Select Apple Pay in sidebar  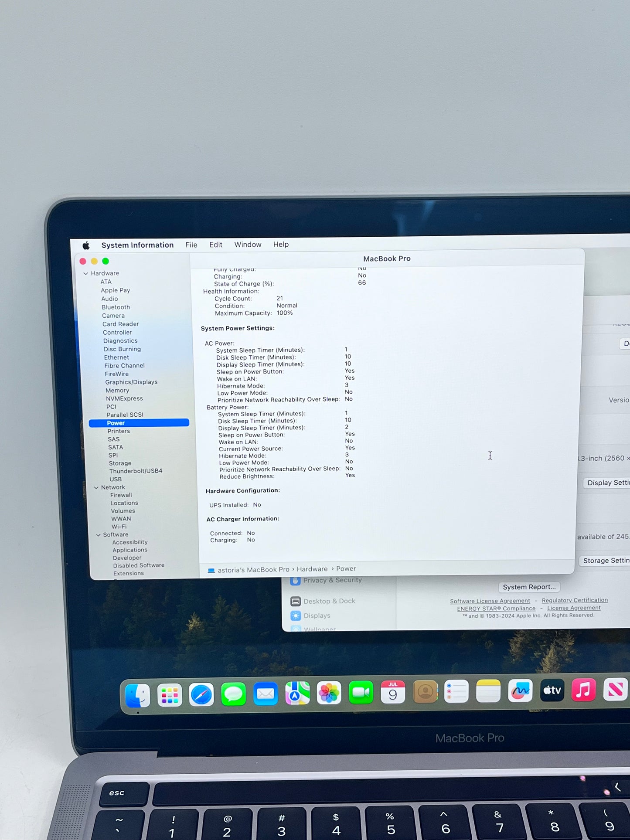116,290
